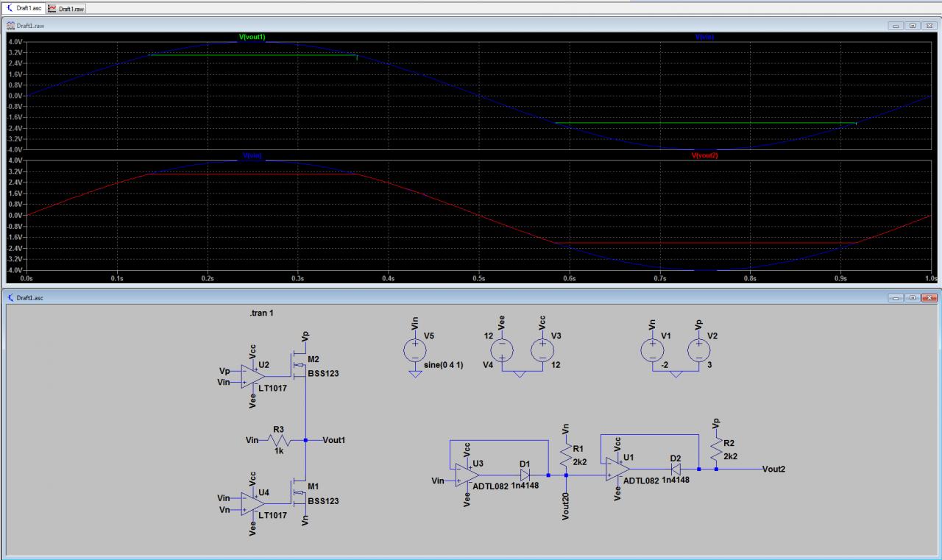Select the V5 voltage source symbol
942x560 pixels.
click(415, 350)
